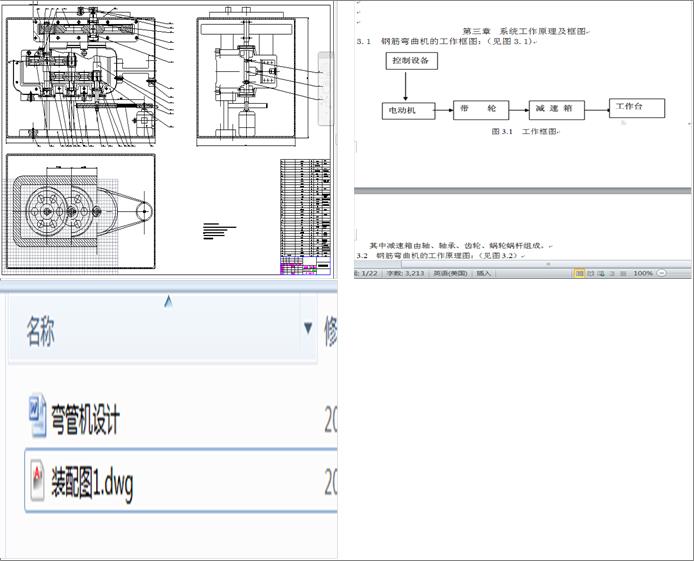
Task: Click the 100% zoom level in Word
Action: click(x=643, y=273)
